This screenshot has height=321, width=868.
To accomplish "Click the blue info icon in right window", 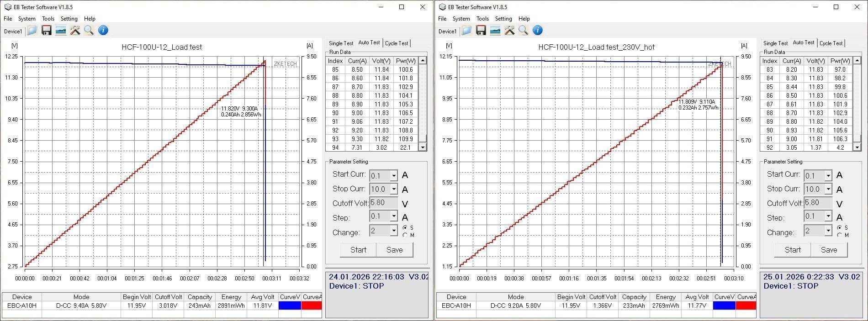I will 538,31.
